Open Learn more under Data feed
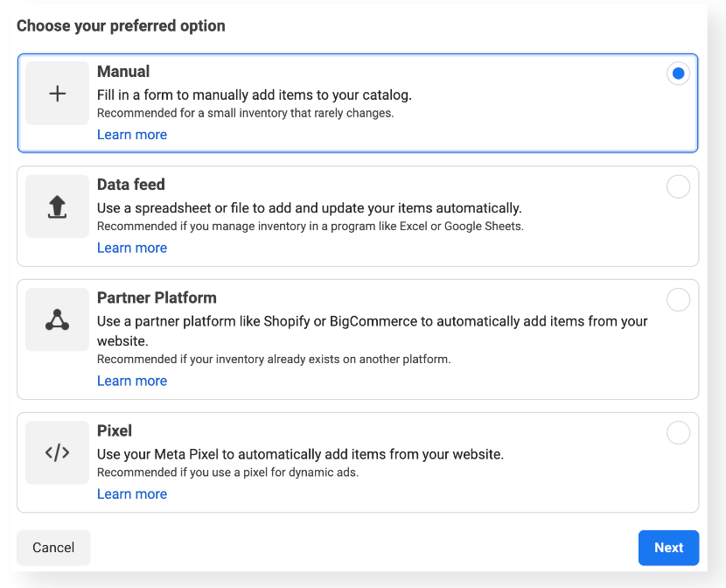This screenshot has width=726, height=588. click(132, 248)
